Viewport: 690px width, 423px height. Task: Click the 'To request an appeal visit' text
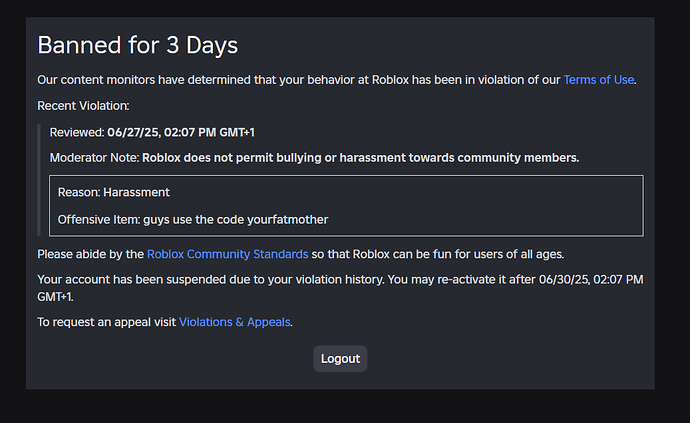(106, 322)
